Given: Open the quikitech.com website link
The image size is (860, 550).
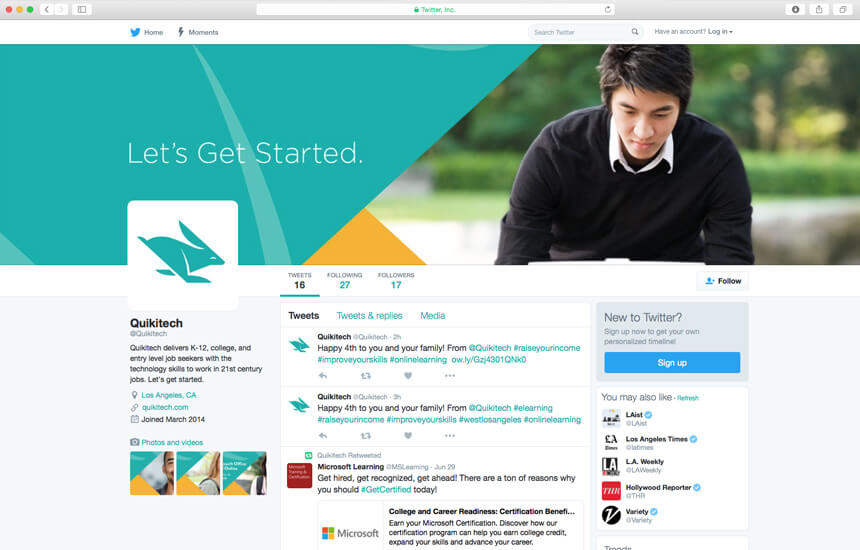Looking at the screenshot, I should pyautogui.click(x=165, y=407).
